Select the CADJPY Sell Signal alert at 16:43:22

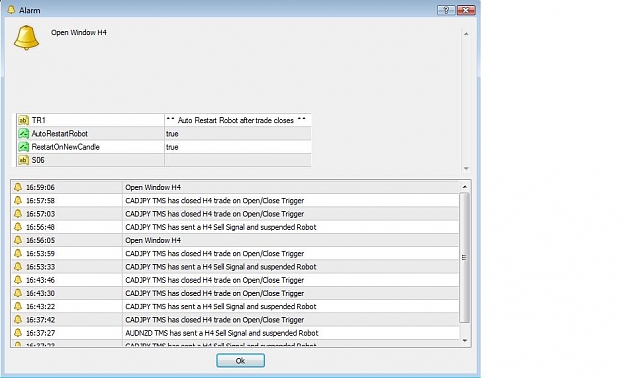[221, 306]
